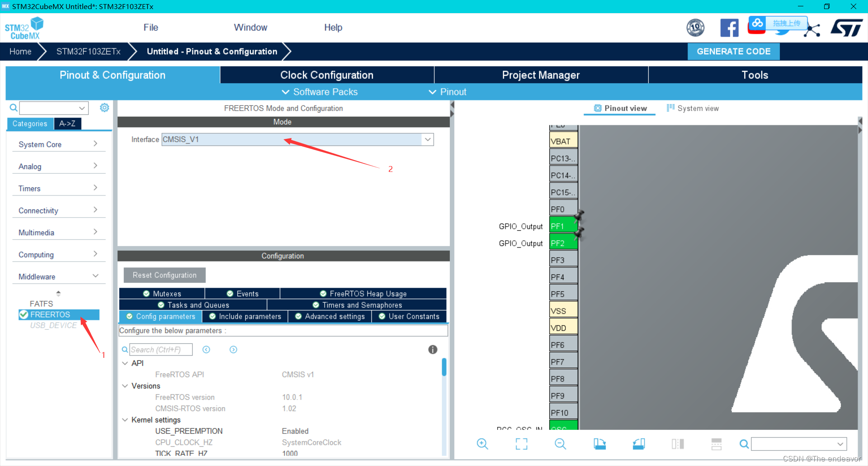Toggle the horizontal split view icon
Image resolution: width=868 pixels, height=466 pixels.
[717, 444]
